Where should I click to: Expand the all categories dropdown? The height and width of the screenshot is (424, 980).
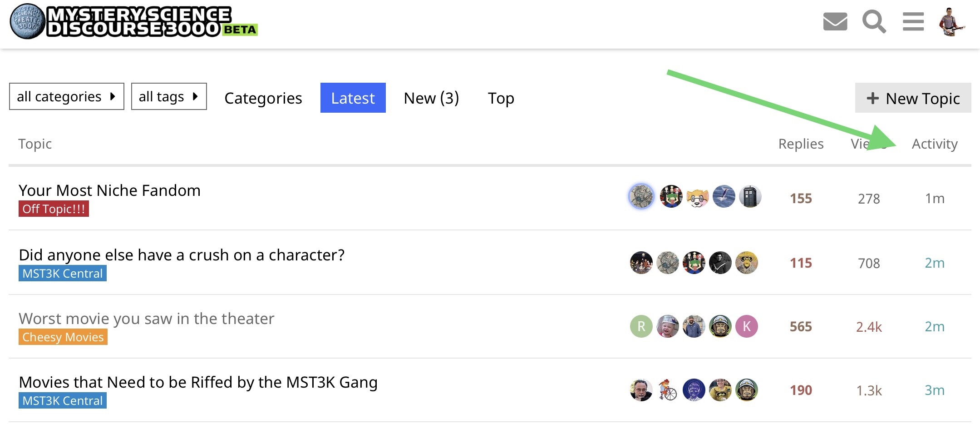click(66, 96)
